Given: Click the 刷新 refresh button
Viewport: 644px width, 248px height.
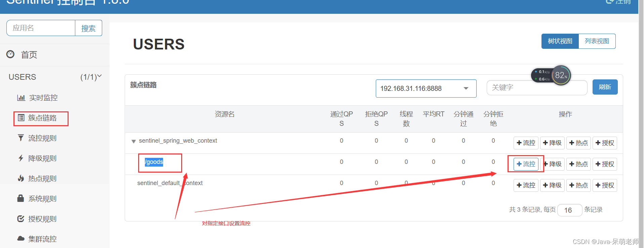Looking at the screenshot, I should (605, 87).
